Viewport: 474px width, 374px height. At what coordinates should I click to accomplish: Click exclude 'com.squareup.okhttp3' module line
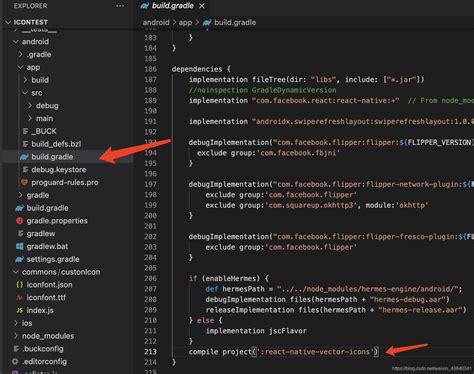(317, 205)
